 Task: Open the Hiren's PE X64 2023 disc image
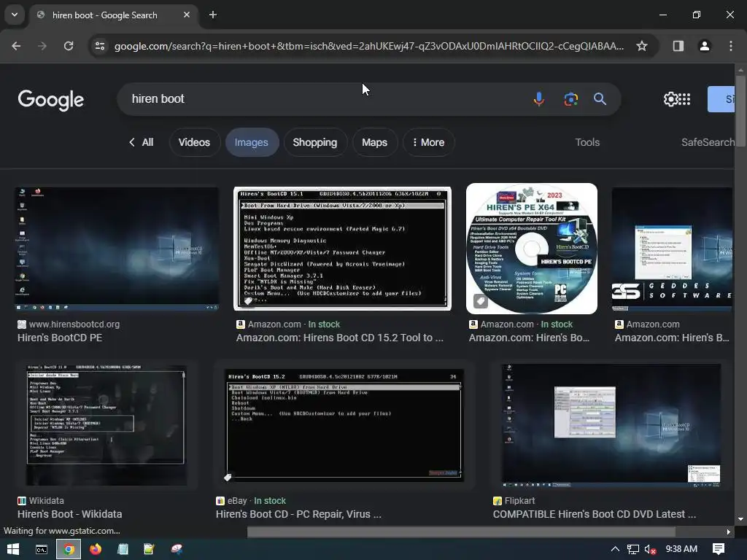tap(532, 249)
